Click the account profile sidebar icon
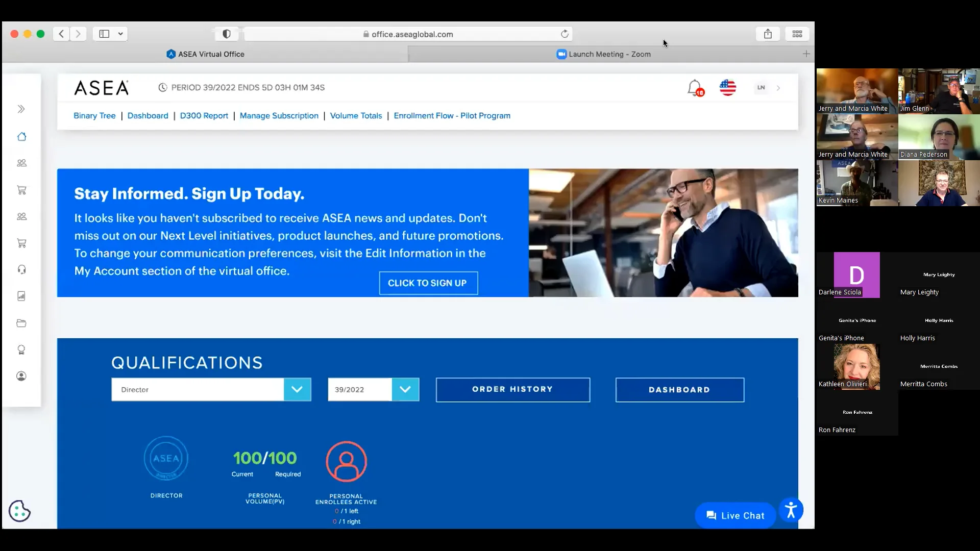Image resolution: width=980 pixels, height=551 pixels. coord(21,376)
